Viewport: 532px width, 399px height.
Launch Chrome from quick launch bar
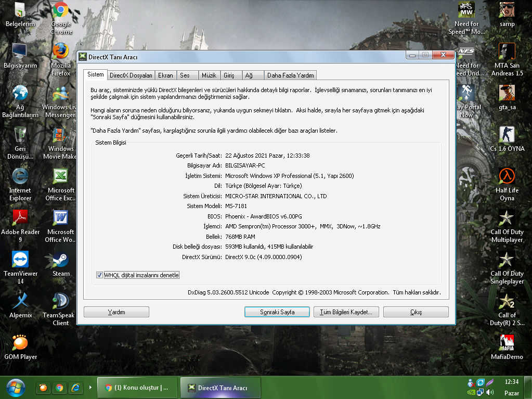point(59,388)
